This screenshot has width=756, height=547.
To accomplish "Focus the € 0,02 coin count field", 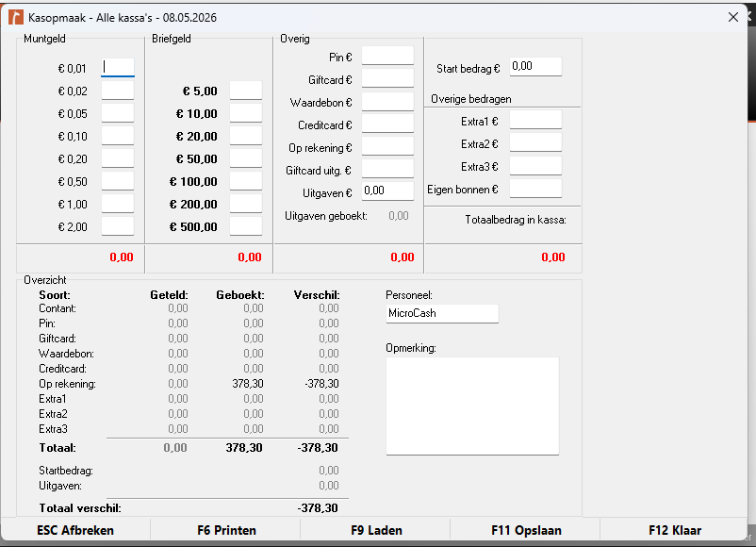I will coord(118,91).
